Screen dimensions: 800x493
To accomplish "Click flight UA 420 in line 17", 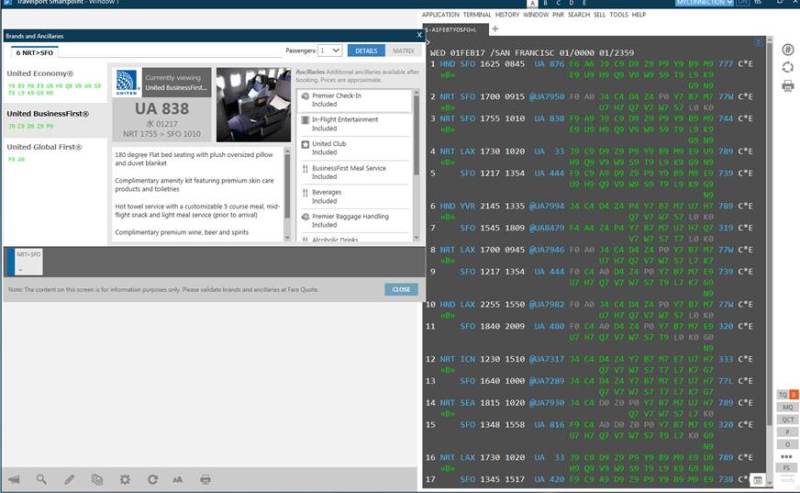I will tap(549, 479).
